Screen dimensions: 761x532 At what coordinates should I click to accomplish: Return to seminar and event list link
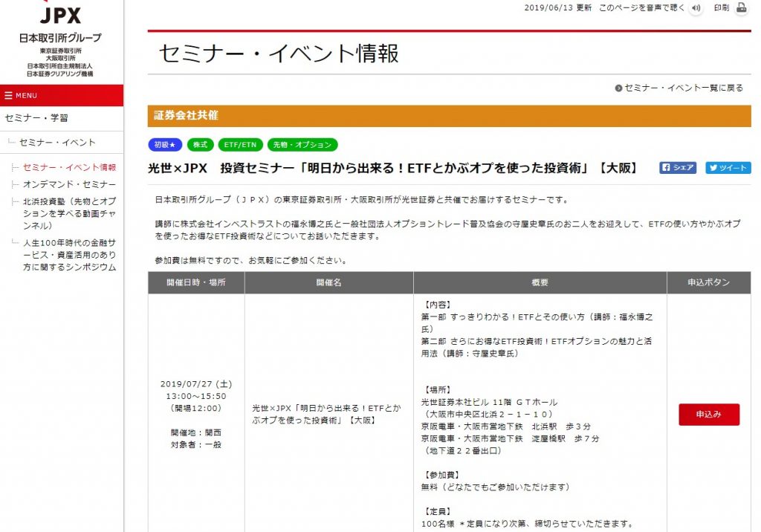point(679,88)
